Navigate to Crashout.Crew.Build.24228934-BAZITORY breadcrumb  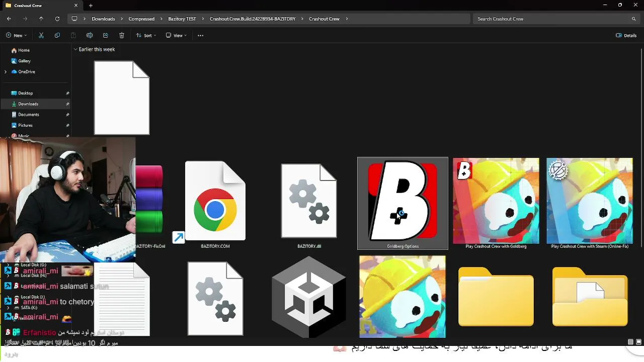pyautogui.click(x=253, y=19)
